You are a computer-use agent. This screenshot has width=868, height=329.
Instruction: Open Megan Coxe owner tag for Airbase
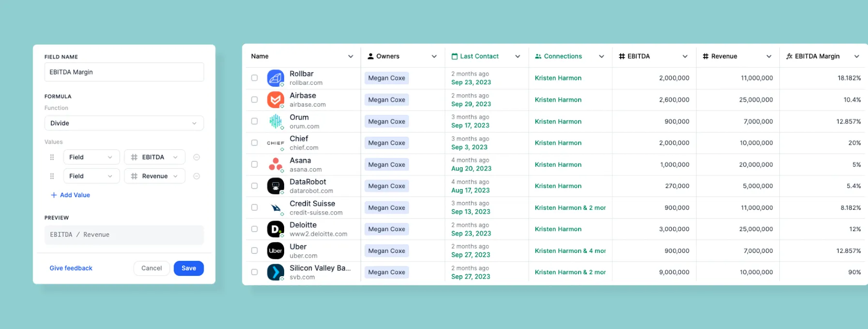[387, 100]
